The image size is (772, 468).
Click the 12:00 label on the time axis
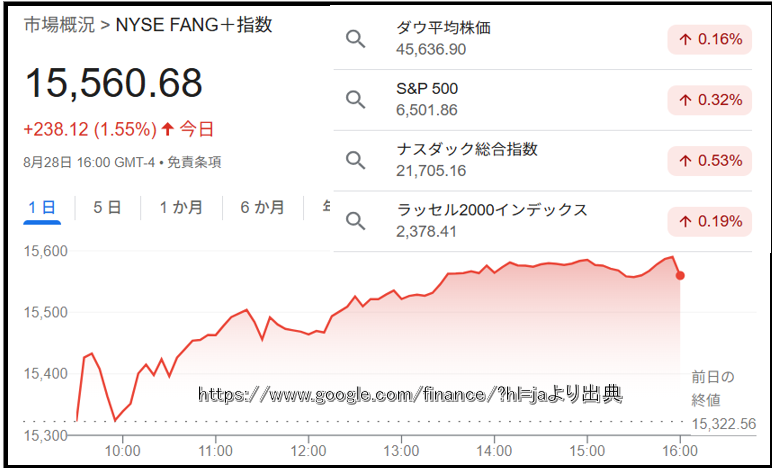click(x=308, y=450)
